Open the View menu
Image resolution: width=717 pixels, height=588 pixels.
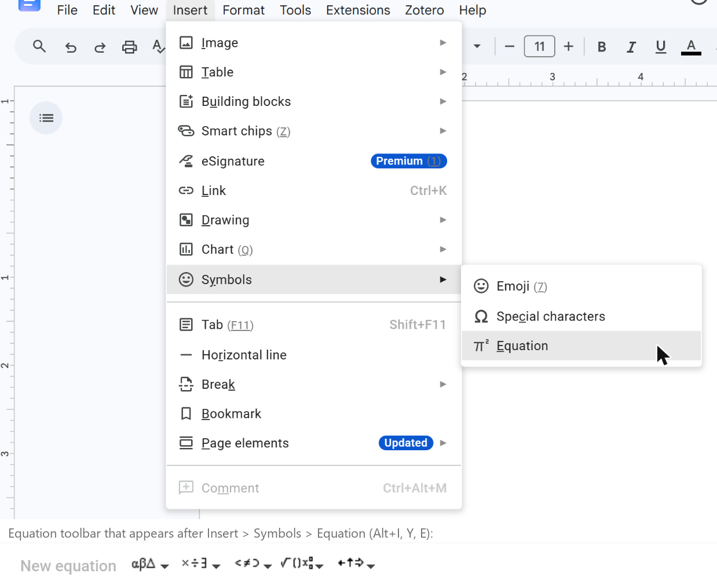coord(144,10)
